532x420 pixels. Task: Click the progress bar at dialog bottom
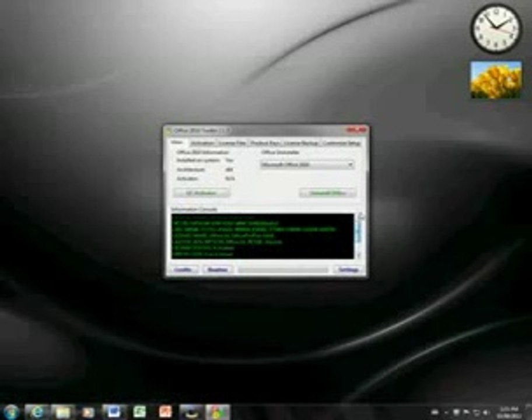click(283, 270)
